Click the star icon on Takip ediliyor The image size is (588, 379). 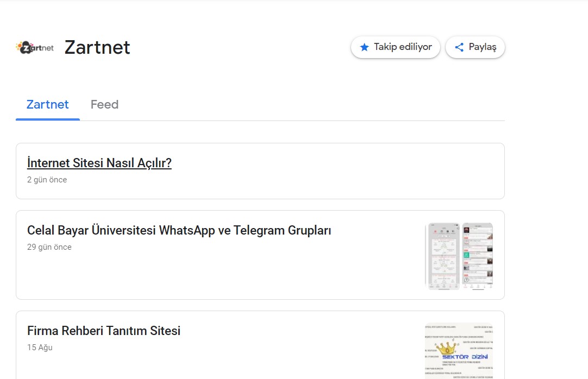[x=364, y=47]
